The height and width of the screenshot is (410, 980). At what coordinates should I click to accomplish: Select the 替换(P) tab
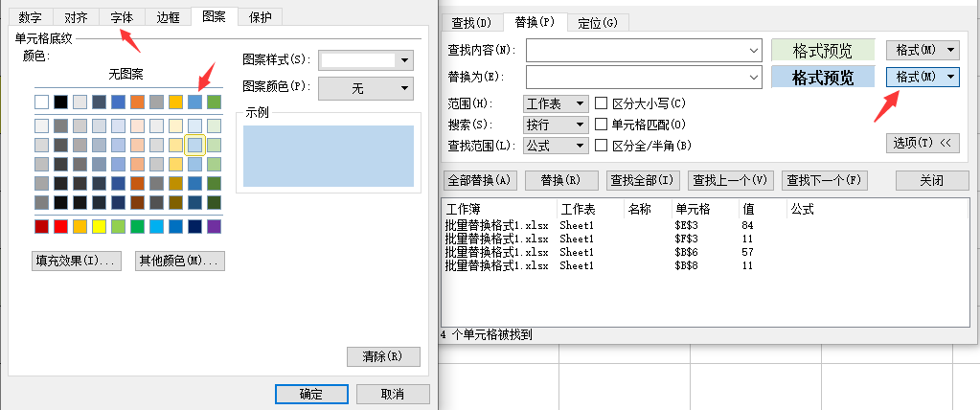pyautogui.click(x=535, y=22)
